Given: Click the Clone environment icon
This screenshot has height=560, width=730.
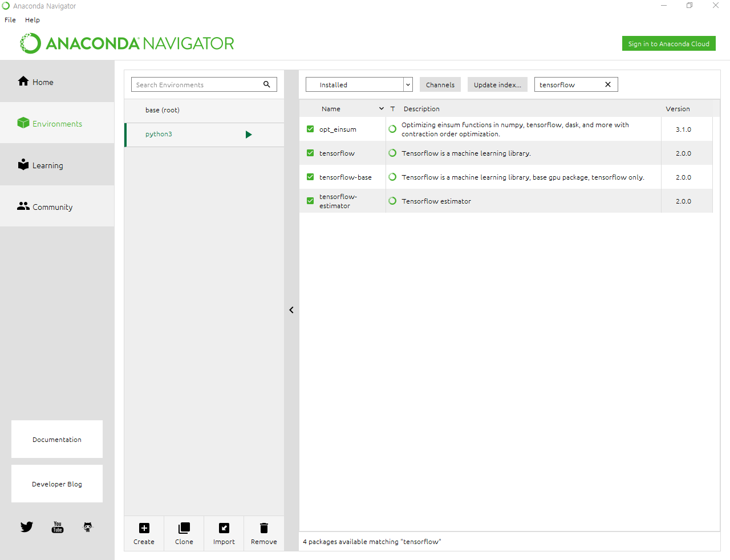Looking at the screenshot, I should point(184,528).
